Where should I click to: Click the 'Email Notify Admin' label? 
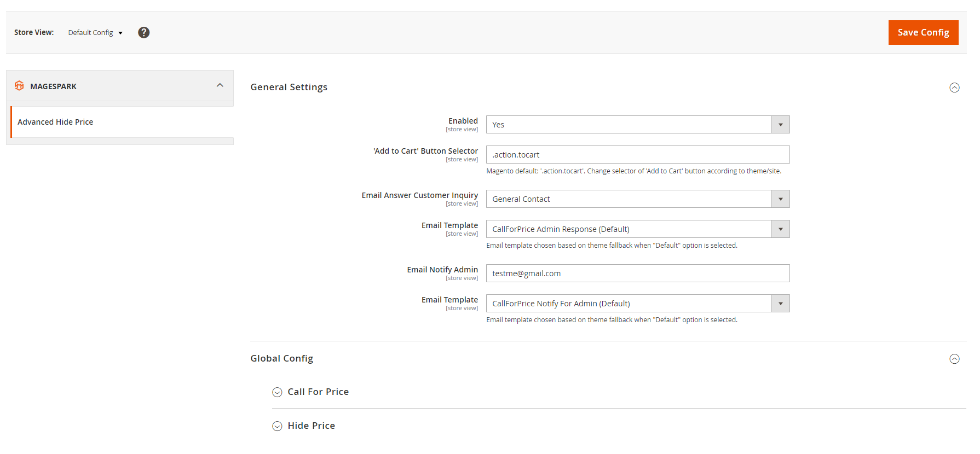[x=442, y=270]
